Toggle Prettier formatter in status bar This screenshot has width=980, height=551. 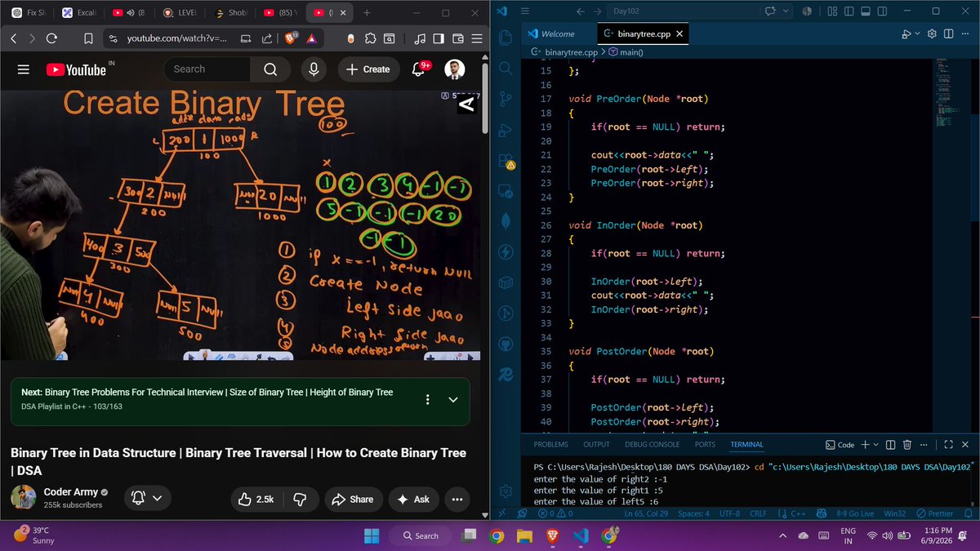tap(934, 513)
